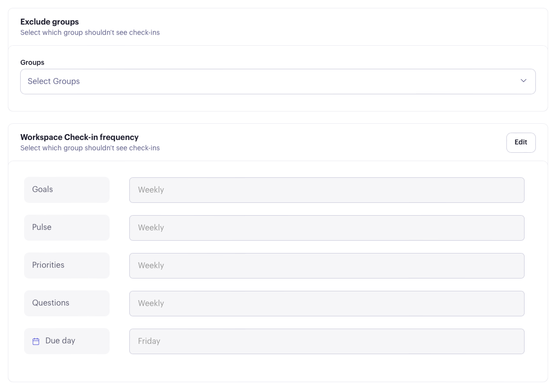The height and width of the screenshot is (392, 557).
Task: Click the subtitle under Exclude groups
Action: tap(90, 32)
